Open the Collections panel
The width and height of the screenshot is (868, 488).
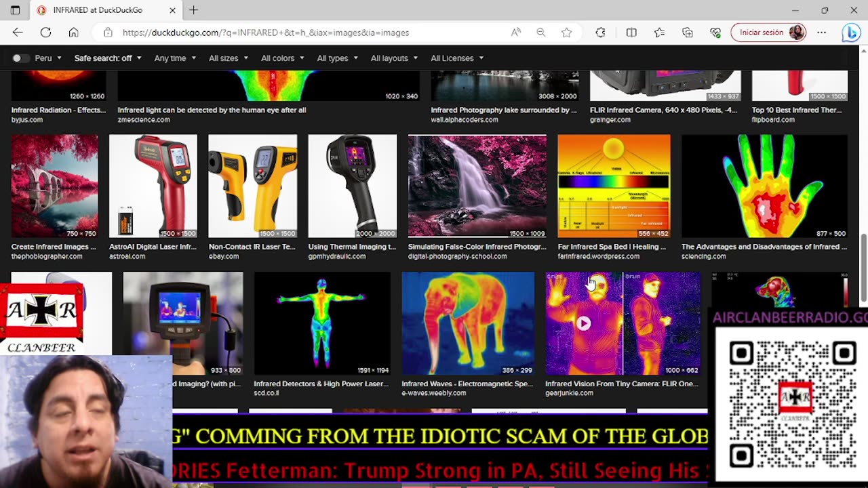(688, 33)
